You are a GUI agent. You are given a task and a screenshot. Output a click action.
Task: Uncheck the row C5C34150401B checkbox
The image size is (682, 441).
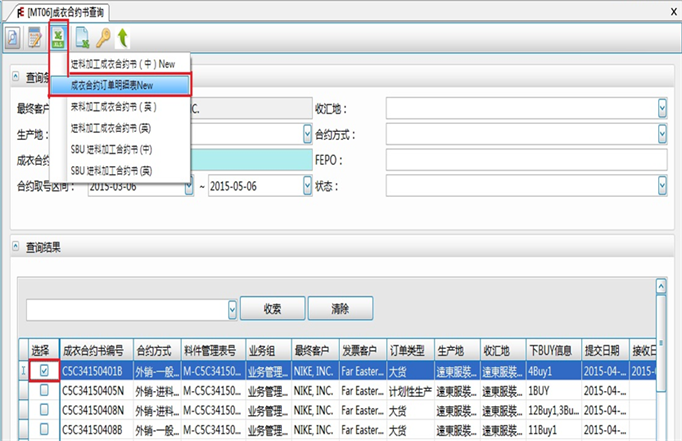[x=43, y=370]
